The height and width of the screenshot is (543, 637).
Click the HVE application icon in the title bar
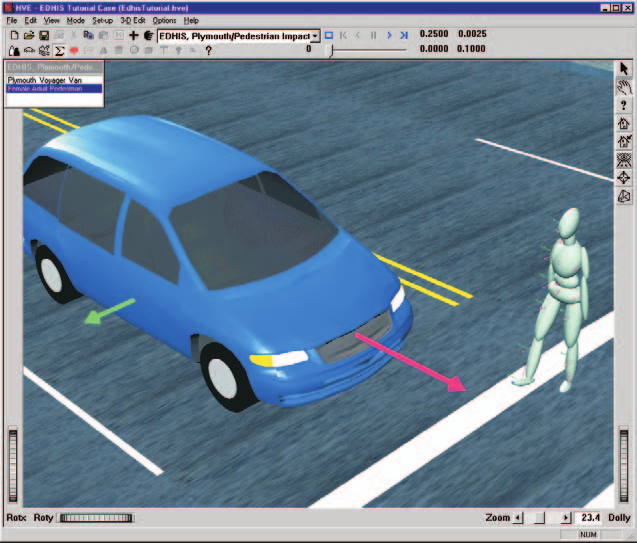point(8,8)
